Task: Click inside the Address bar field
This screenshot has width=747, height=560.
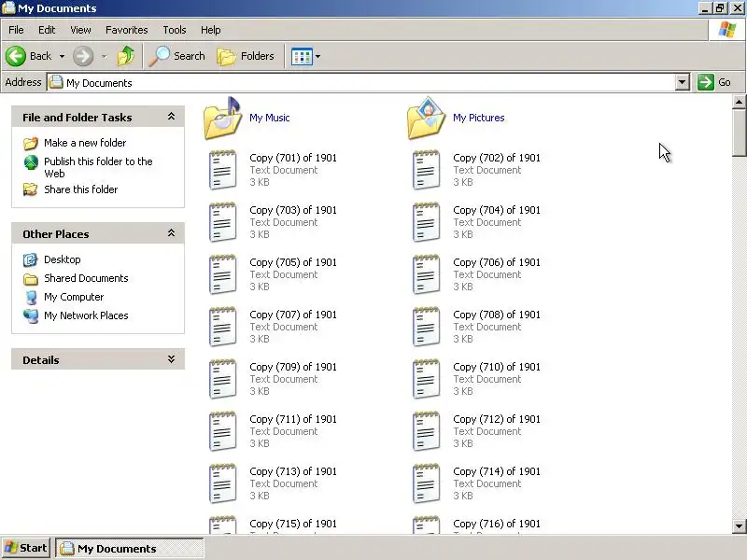Action: [362, 82]
